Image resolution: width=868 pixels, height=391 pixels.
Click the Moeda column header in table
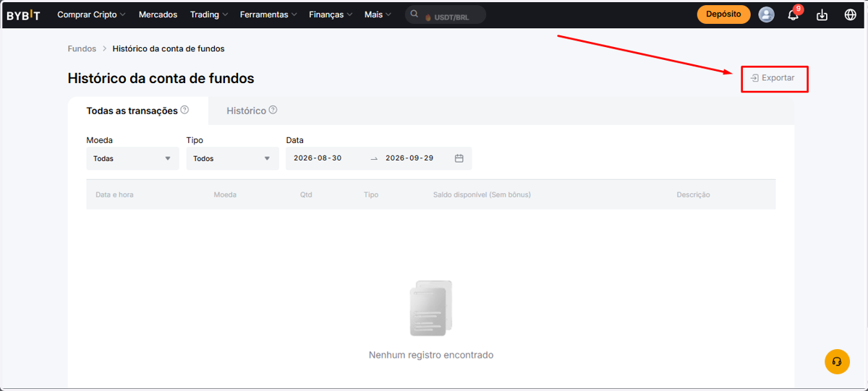pos(225,195)
